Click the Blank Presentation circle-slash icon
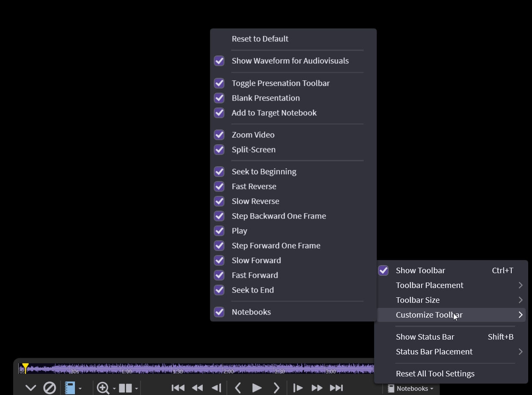Image resolution: width=532 pixels, height=395 pixels. 50,388
